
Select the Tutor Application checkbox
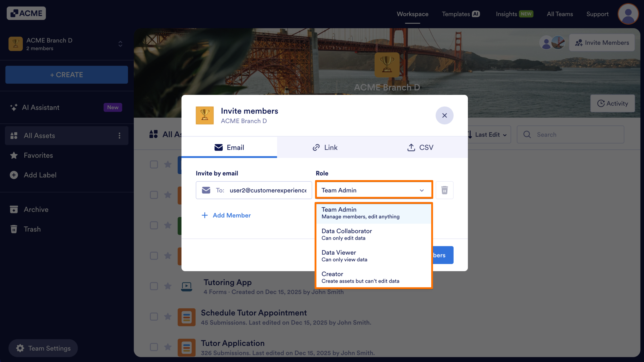click(154, 347)
